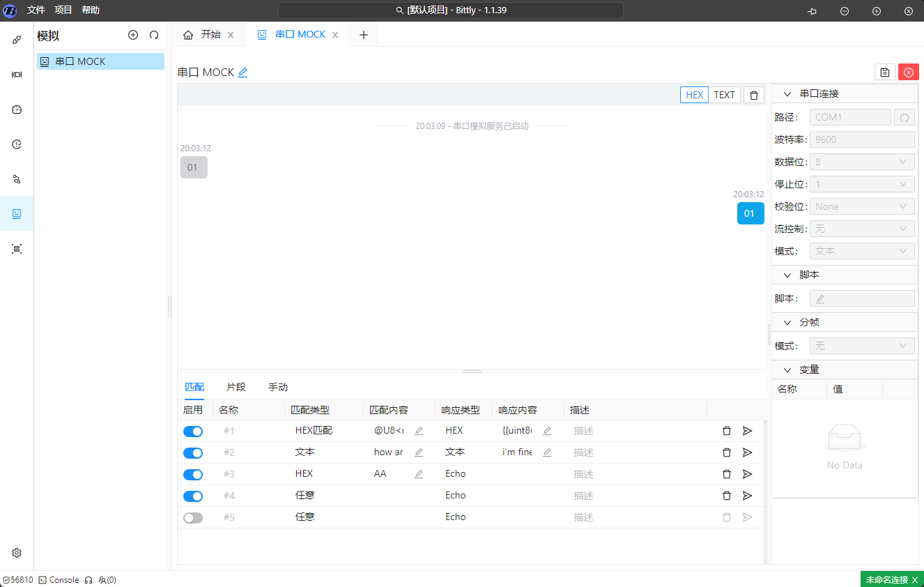The width and height of the screenshot is (924, 587).
Task: Turn off the rule #2 enable switch
Action: tap(193, 453)
